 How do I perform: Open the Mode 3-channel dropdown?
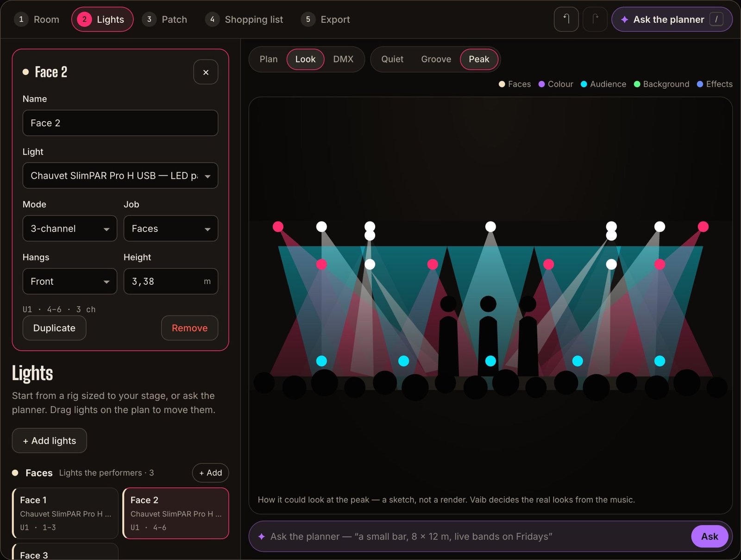[x=70, y=228]
